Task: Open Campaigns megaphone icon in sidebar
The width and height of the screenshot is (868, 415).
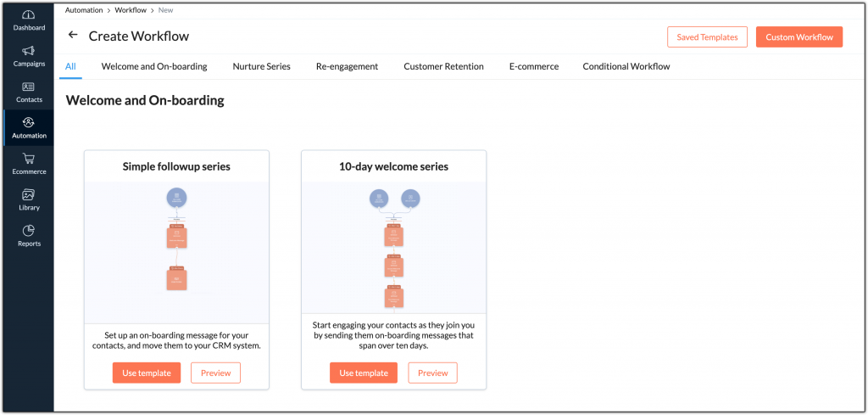Action: point(29,51)
